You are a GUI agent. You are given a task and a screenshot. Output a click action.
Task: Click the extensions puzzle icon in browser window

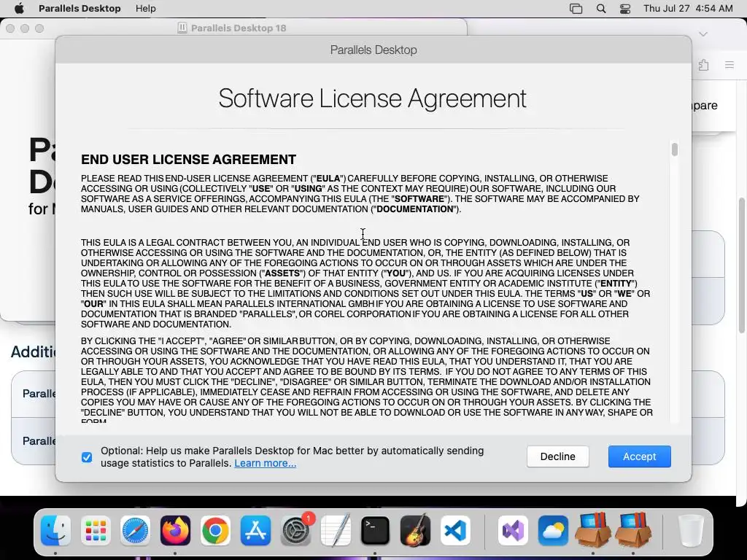click(704, 65)
